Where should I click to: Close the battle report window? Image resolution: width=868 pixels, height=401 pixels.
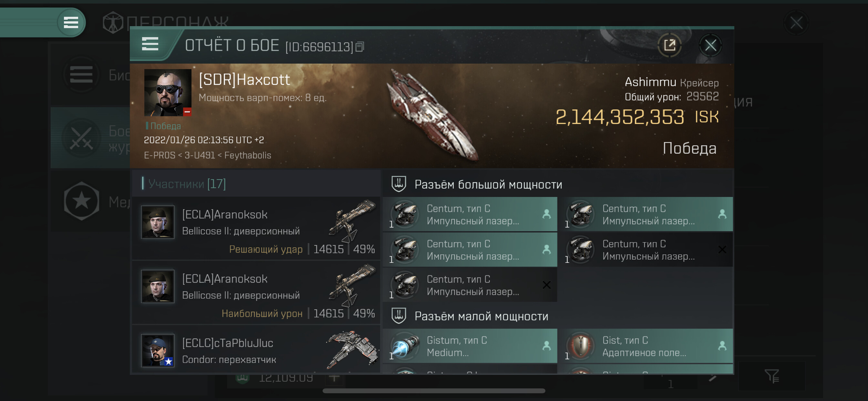coord(710,45)
